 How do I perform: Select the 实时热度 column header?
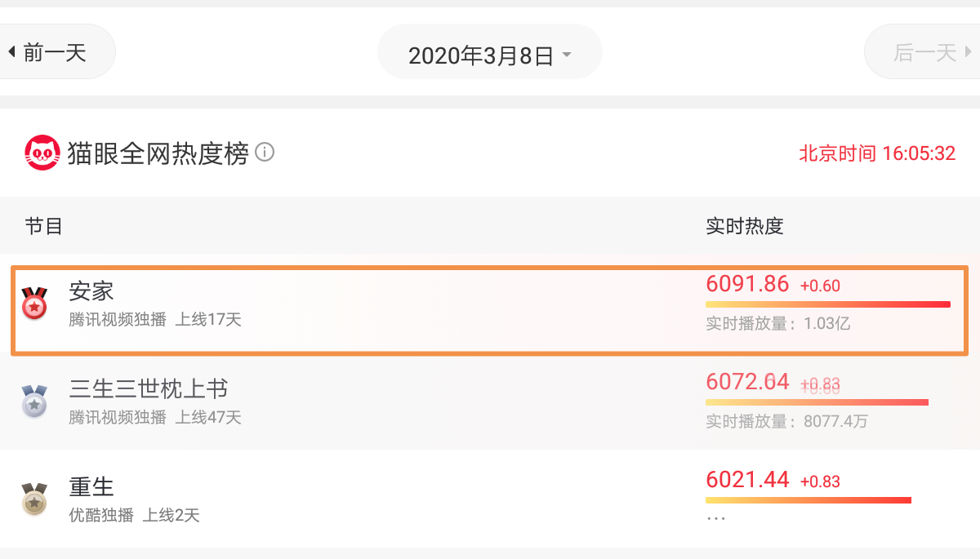746,226
